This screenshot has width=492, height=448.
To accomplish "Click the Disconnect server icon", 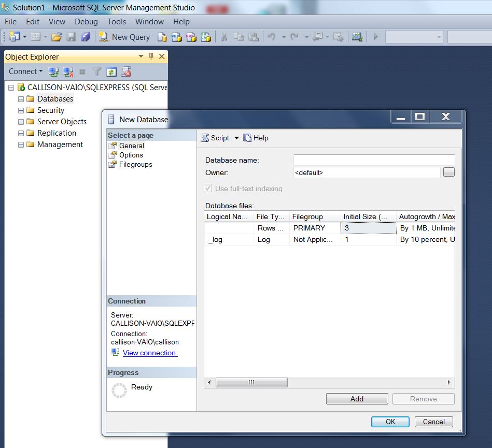I will (x=68, y=72).
